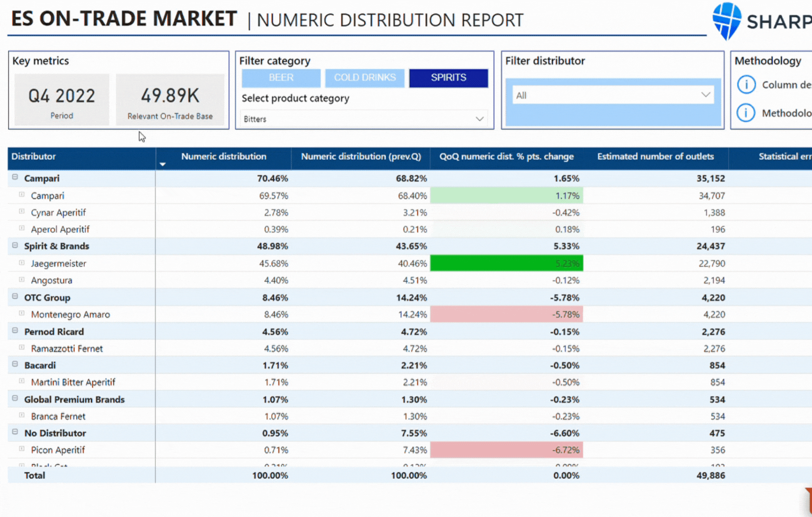Click the 49.89K Relevant On-Trade Base card
812x517 pixels.
[170, 100]
